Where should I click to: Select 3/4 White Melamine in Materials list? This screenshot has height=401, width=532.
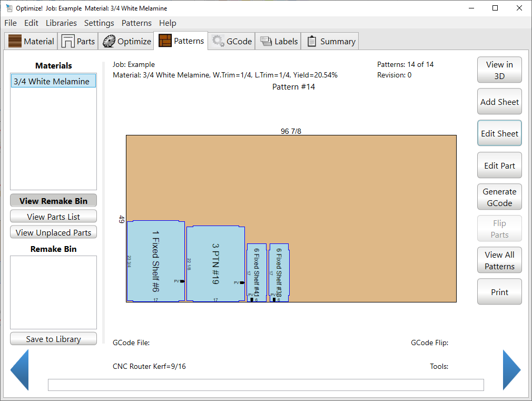(x=53, y=81)
